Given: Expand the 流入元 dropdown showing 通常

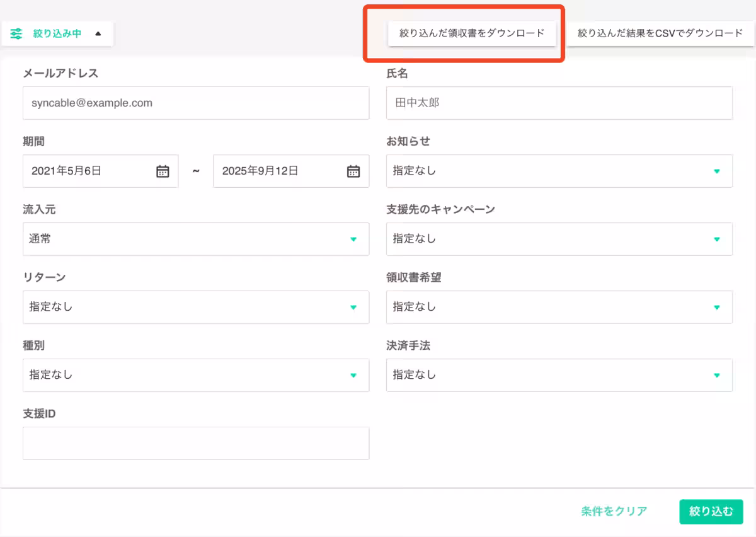Looking at the screenshot, I should [195, 239].
